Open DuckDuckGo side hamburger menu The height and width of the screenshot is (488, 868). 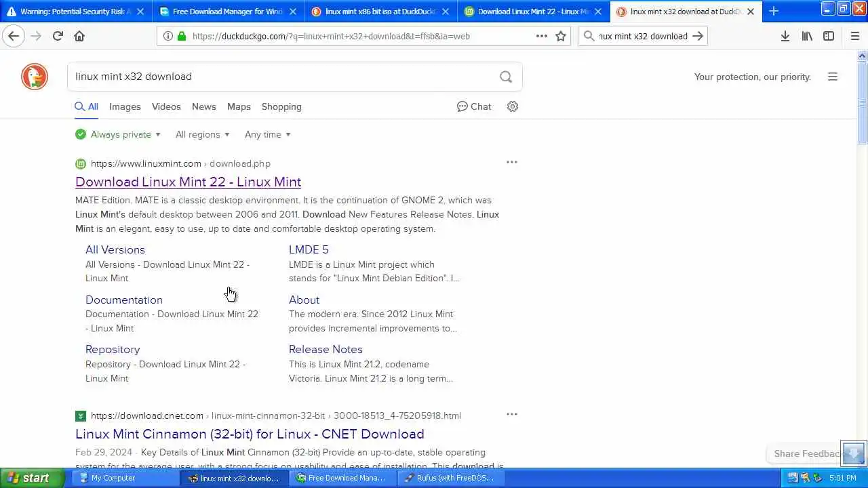coord(833,77)
